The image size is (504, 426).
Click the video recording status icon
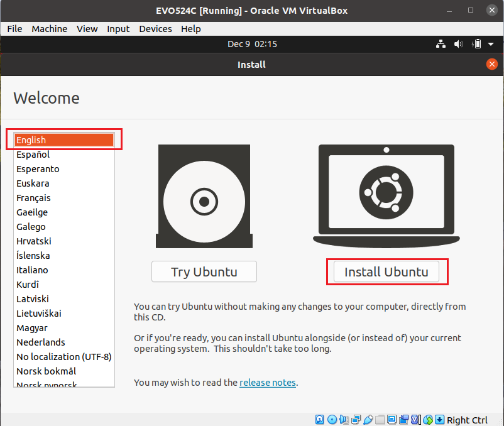[403, 419]
